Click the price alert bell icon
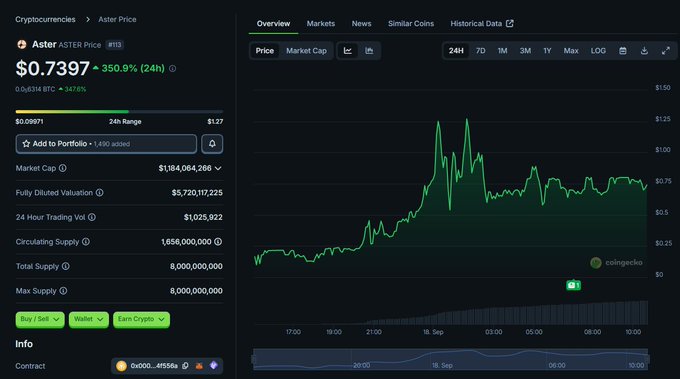This screenshot has width=680, height=379. click(x=212, y=144)
